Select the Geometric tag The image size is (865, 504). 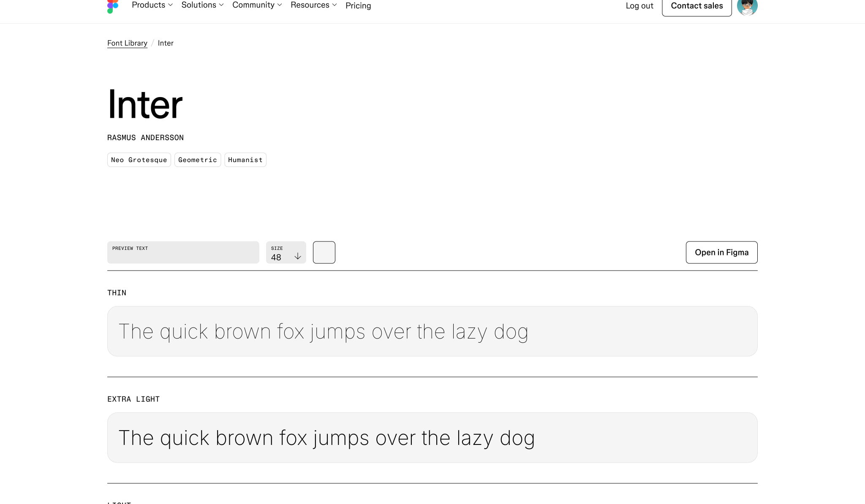[198, 160]
